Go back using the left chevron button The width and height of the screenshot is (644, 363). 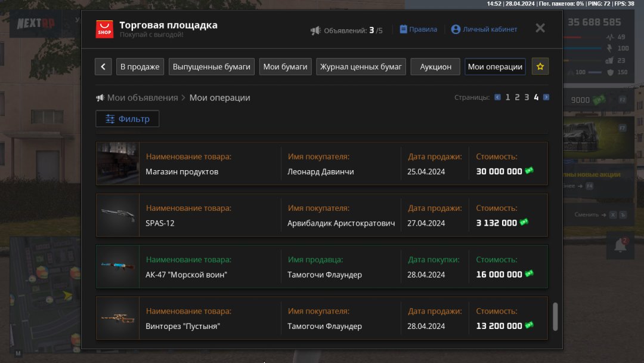point(103,67)
